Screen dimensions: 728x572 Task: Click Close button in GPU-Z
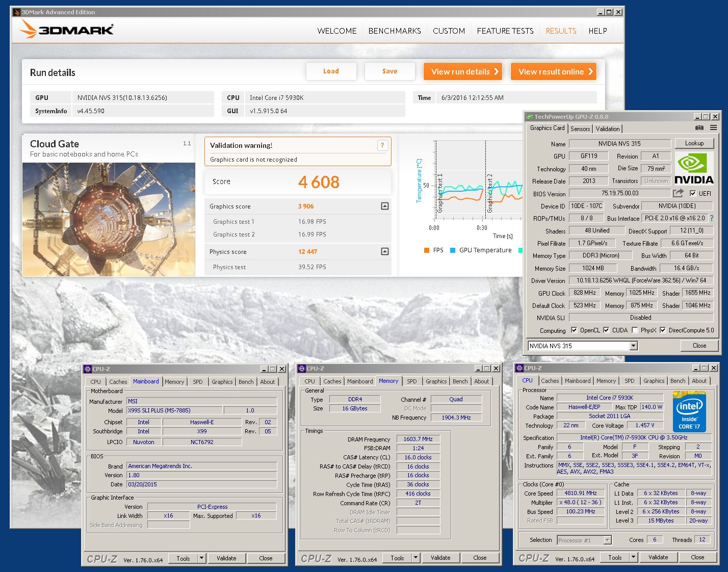pyautogui.click(x=699, y=346)
